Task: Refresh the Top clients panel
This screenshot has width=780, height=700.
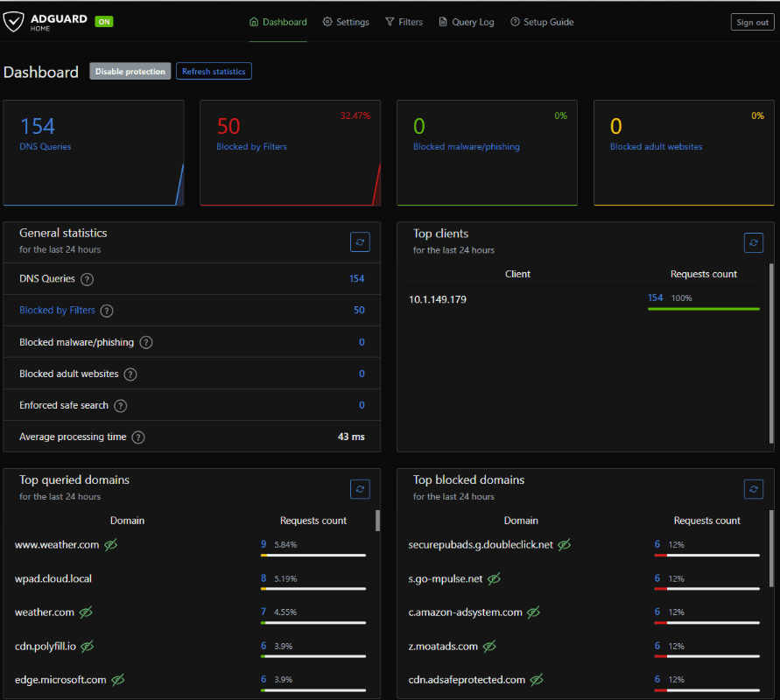Action: tap(753, 242)
